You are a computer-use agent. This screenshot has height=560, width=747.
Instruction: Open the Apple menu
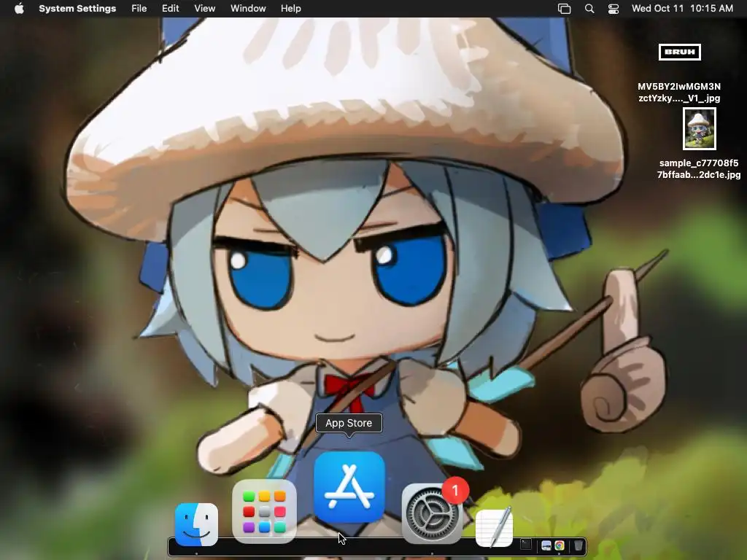19,9
